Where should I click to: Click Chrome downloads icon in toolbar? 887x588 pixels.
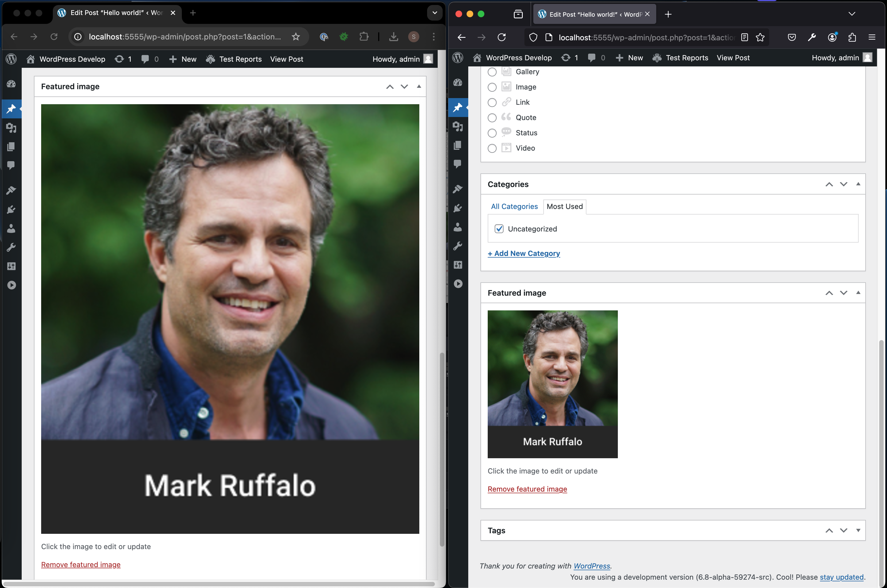(393, 37)
